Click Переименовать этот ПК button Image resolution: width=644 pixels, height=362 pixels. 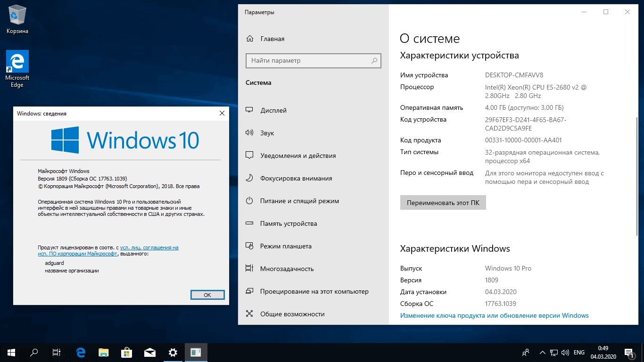pyautogui.click(x=443, y=203)
